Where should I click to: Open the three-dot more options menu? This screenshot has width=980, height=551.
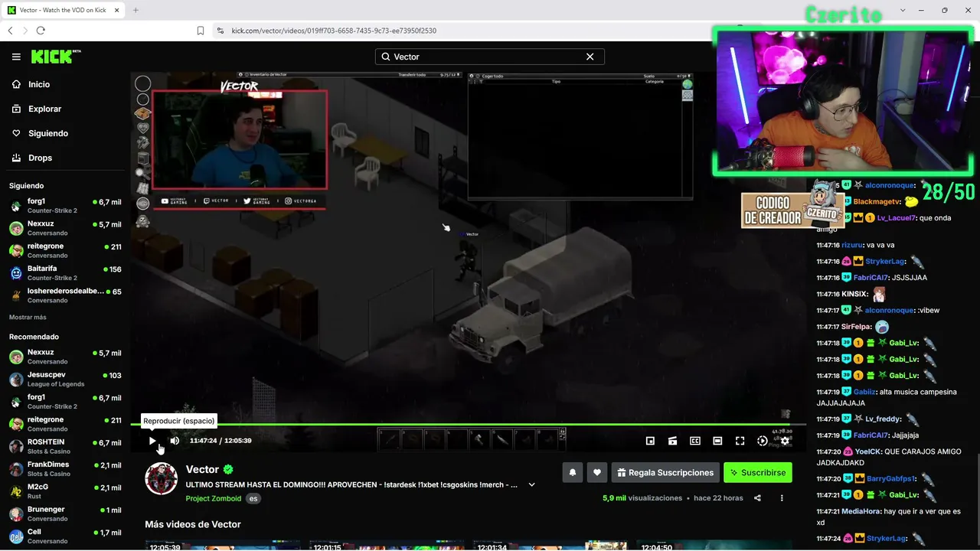tap(782, 498)
